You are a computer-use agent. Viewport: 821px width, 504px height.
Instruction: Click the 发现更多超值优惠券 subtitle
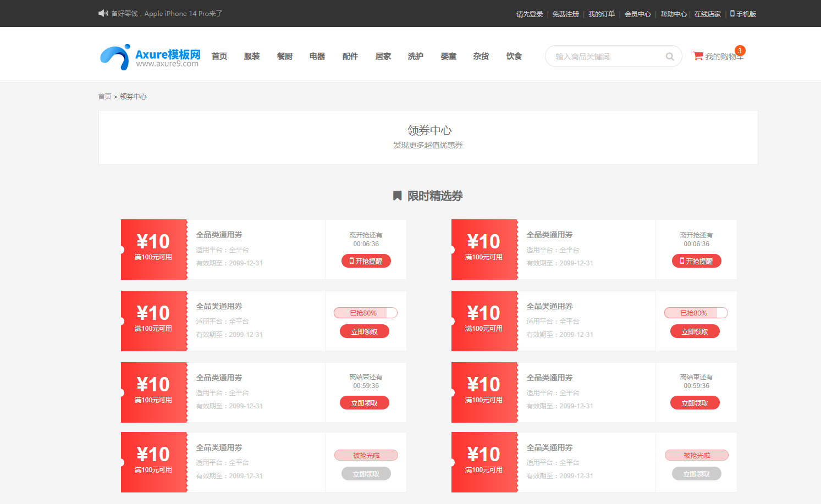428,145
